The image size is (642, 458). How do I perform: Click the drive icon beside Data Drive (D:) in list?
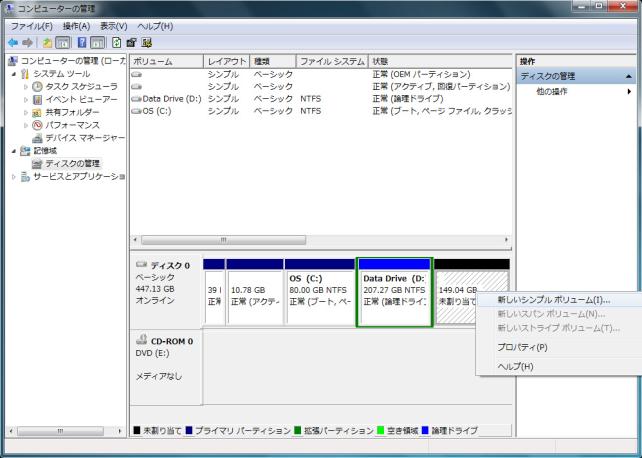click(x=137, y=99)
